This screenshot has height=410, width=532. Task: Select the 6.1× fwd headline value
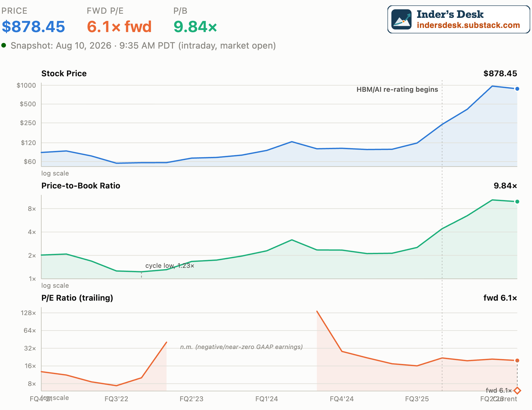119,27
